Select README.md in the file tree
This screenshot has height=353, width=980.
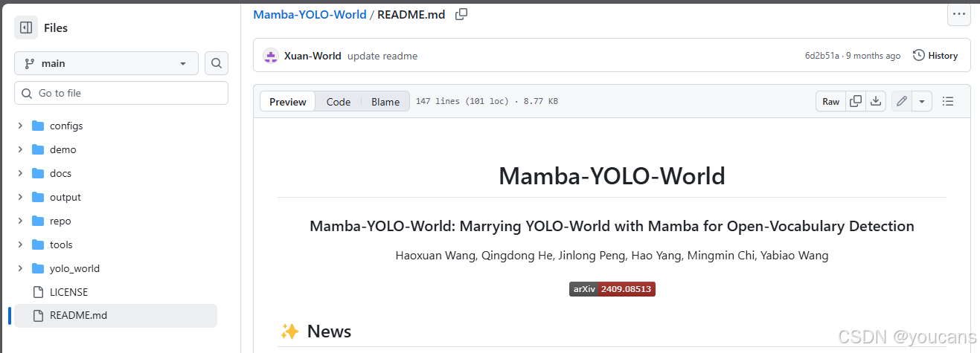tap(115, 315)
